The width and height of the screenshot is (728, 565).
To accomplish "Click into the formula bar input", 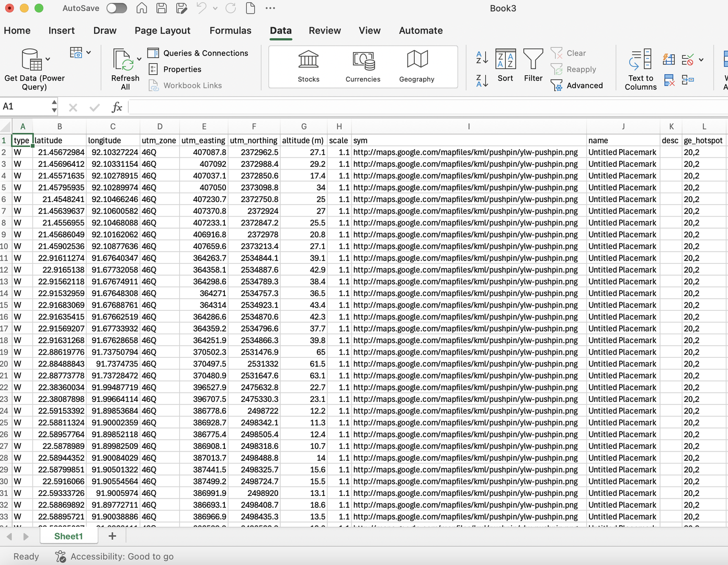I will pyautogui.click(x=428, y=107).
